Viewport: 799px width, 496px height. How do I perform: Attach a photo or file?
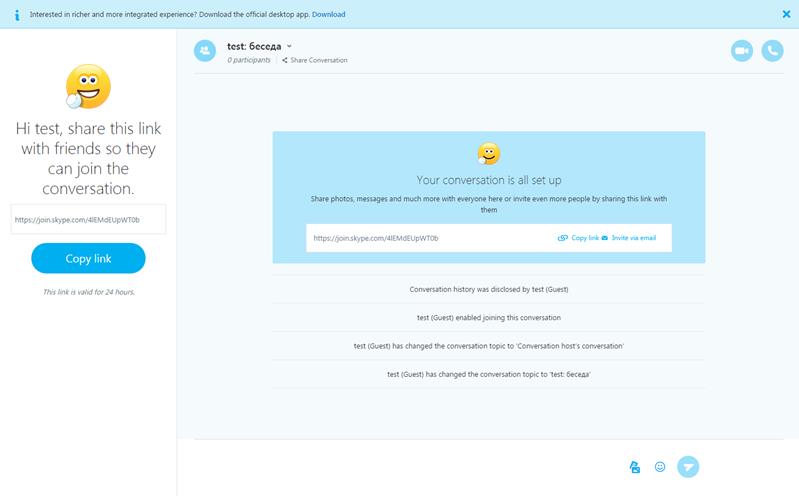pos(634,466)
